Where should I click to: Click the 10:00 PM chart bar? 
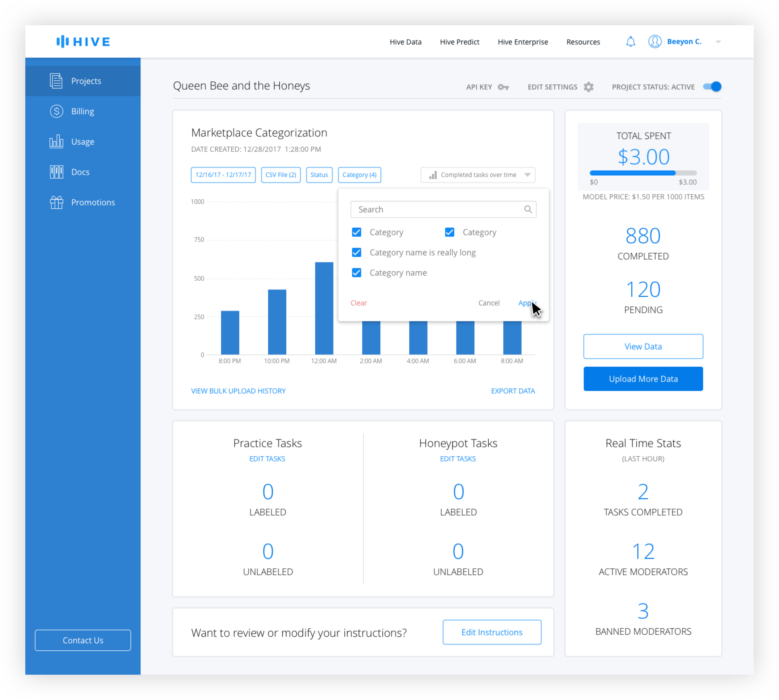(277, 321)
